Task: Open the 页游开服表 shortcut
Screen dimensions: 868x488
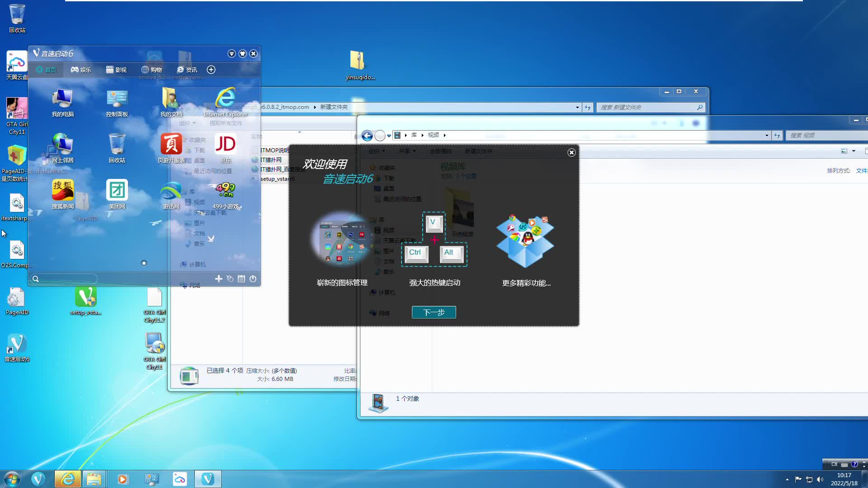Action: click(171, 149)
